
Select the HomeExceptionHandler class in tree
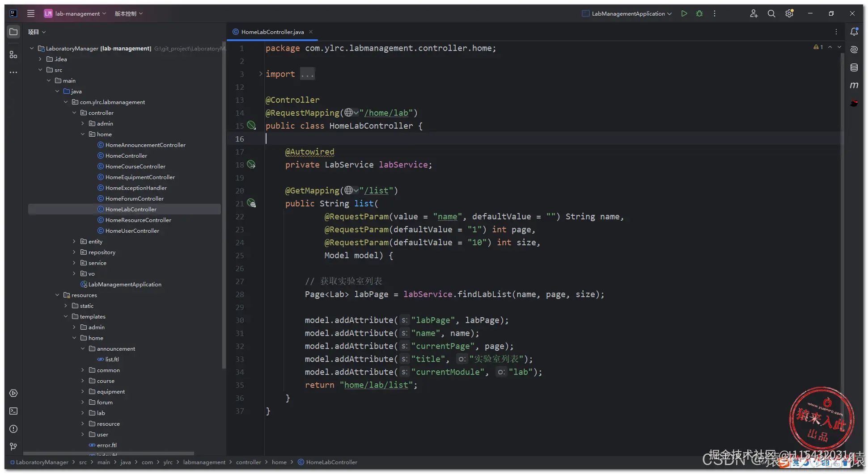(136, 188)
